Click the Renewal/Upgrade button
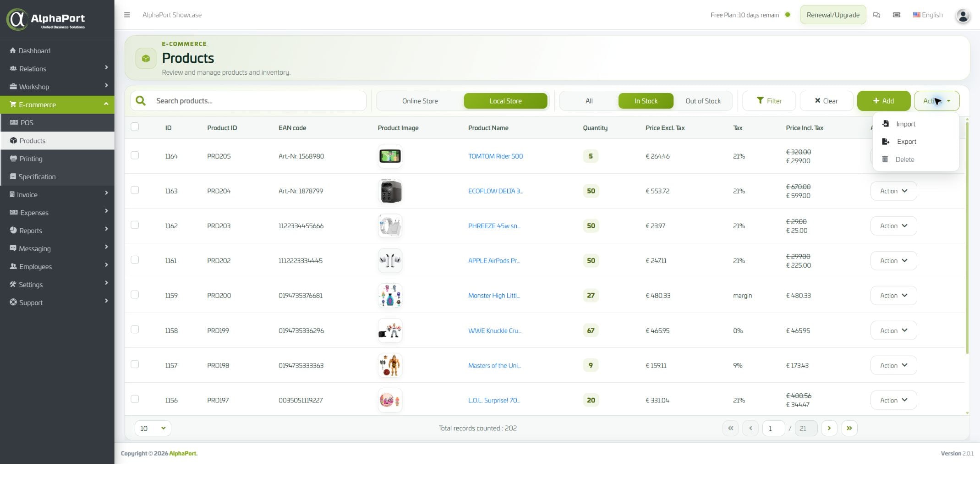This screenshot has width=980, height=495. (x=833, y=15)
